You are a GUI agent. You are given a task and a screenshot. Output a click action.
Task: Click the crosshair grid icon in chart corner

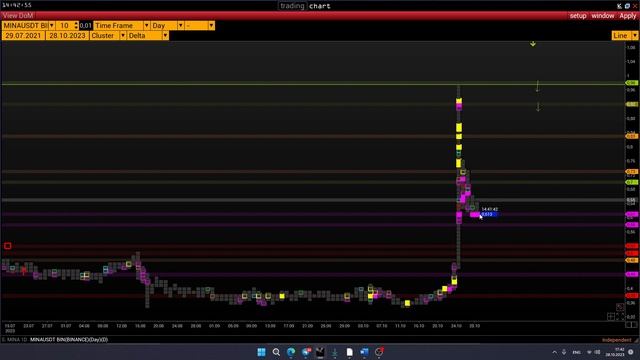pos(611,316)
